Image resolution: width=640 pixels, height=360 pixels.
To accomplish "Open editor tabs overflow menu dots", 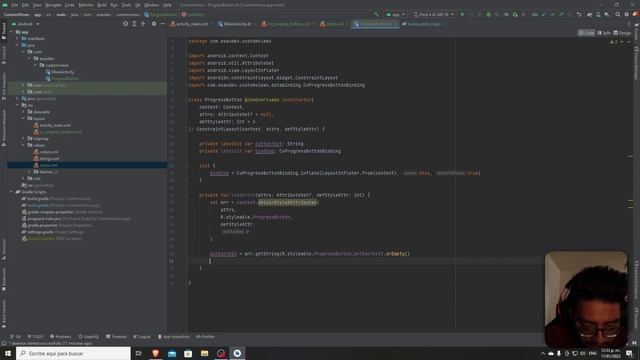I will 629,24.
